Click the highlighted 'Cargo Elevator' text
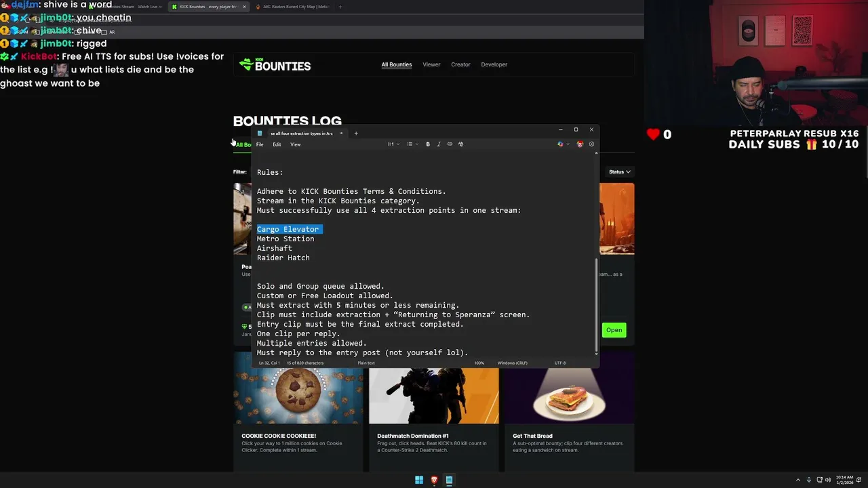 click(288, 230)
